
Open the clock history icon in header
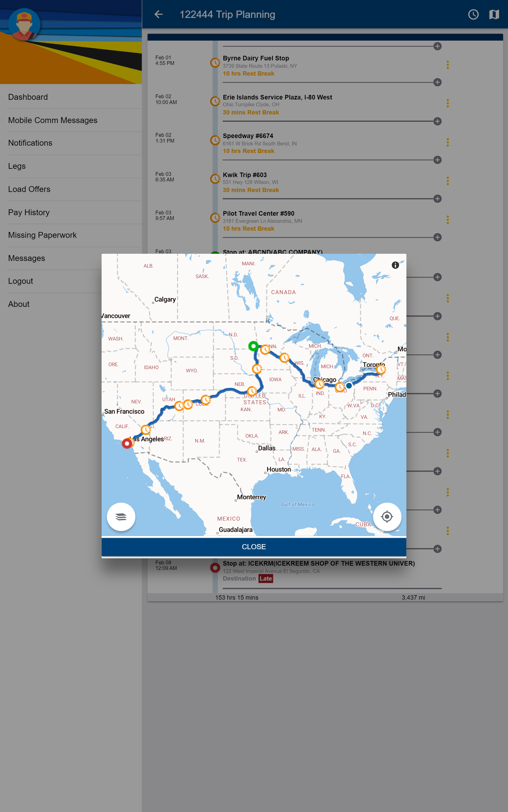click(x=473, y=14)
